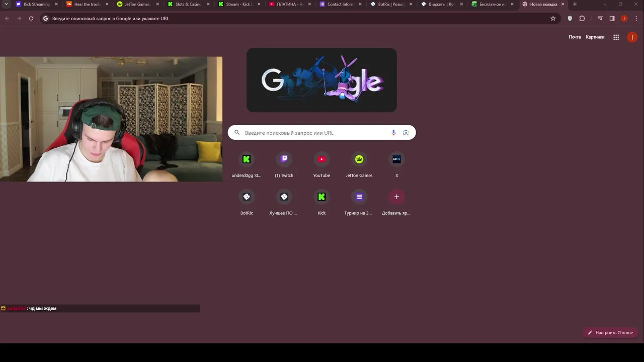Open Chrome three-dot menu

tap(636, 19)
